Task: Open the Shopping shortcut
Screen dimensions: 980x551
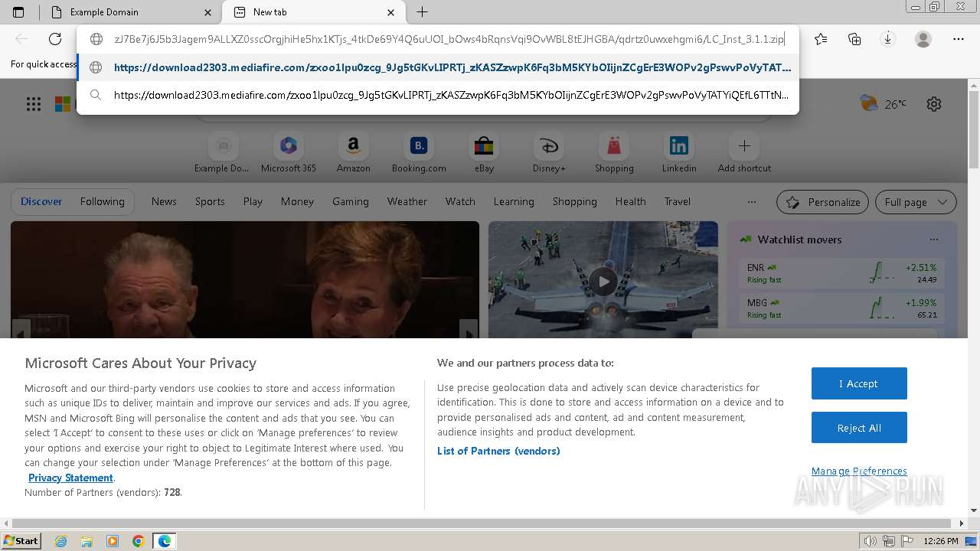Action: [614, 153]
